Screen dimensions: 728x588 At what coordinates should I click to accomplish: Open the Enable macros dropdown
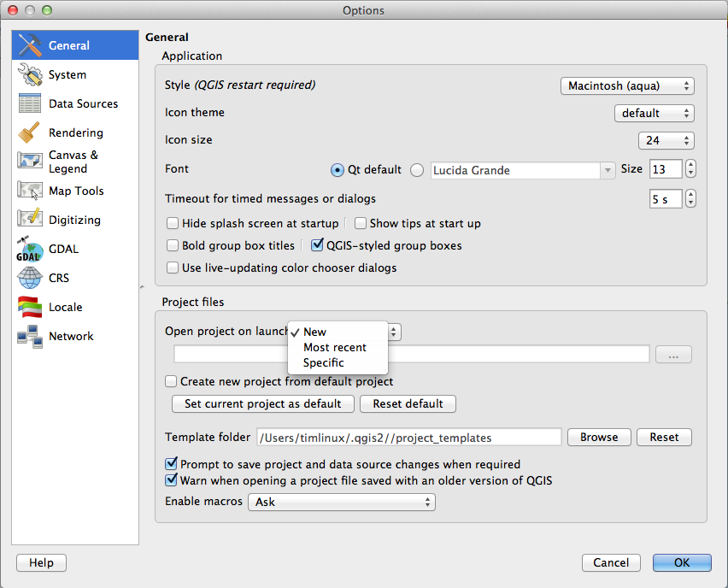[341, 503]
